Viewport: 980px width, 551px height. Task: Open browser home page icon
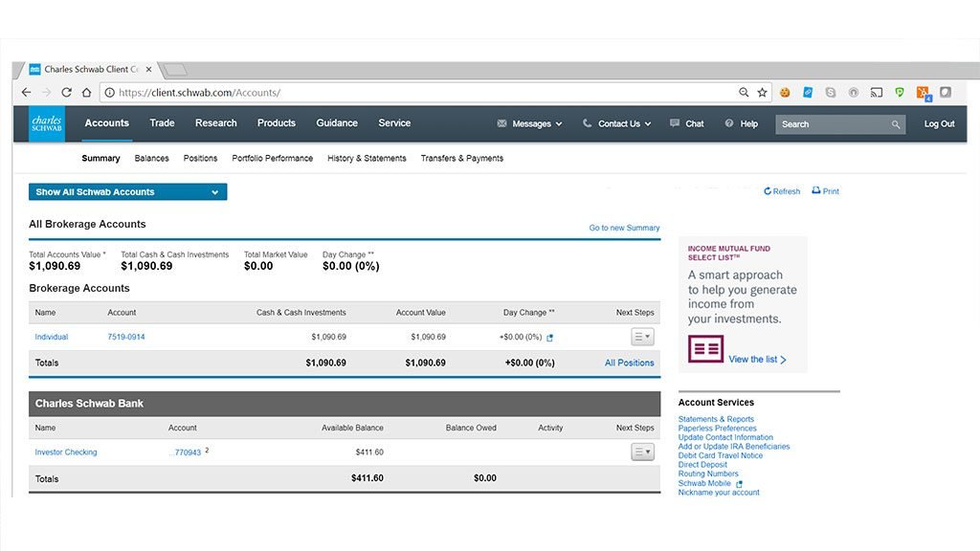point(86,93)
